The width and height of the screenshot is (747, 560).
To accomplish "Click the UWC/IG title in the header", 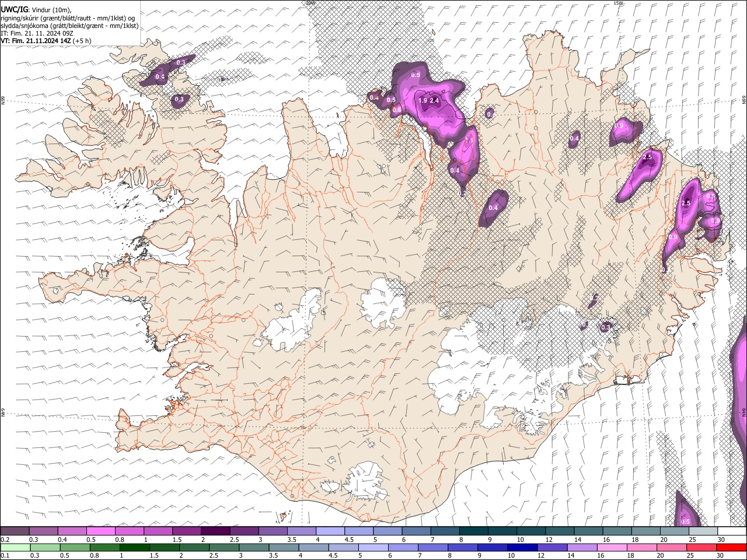I will [14, 9].
